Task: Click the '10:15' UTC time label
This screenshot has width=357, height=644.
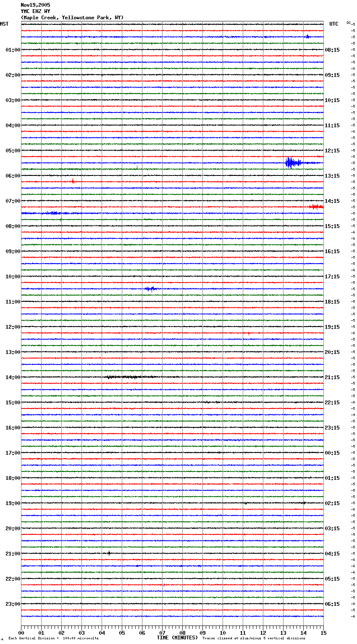Action: 332,100
